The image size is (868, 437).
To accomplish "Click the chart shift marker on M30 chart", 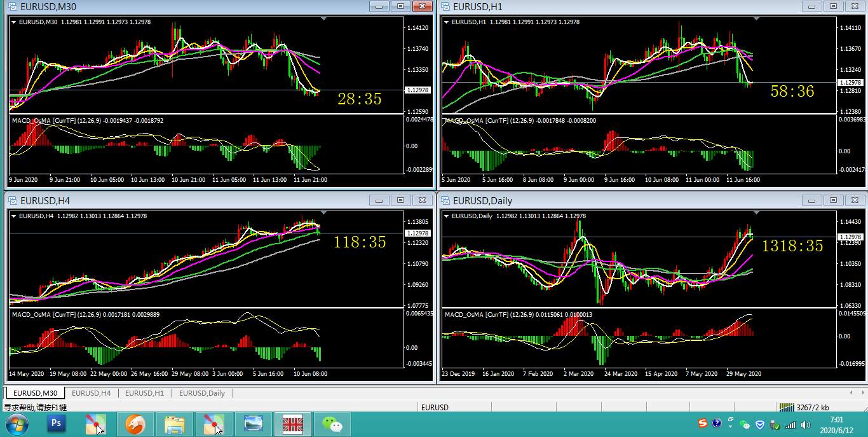I will click(x=323, y=19).
